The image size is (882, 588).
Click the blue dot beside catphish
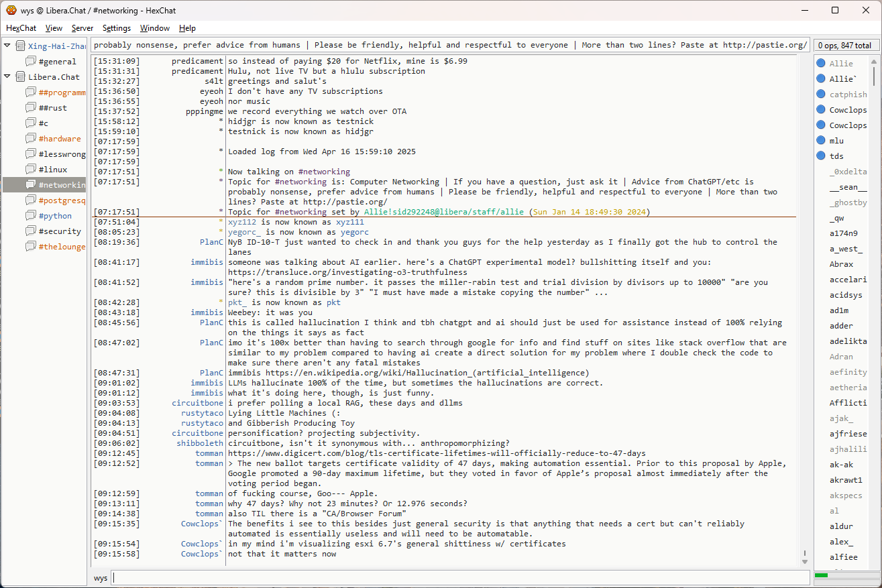coord(820,95)
